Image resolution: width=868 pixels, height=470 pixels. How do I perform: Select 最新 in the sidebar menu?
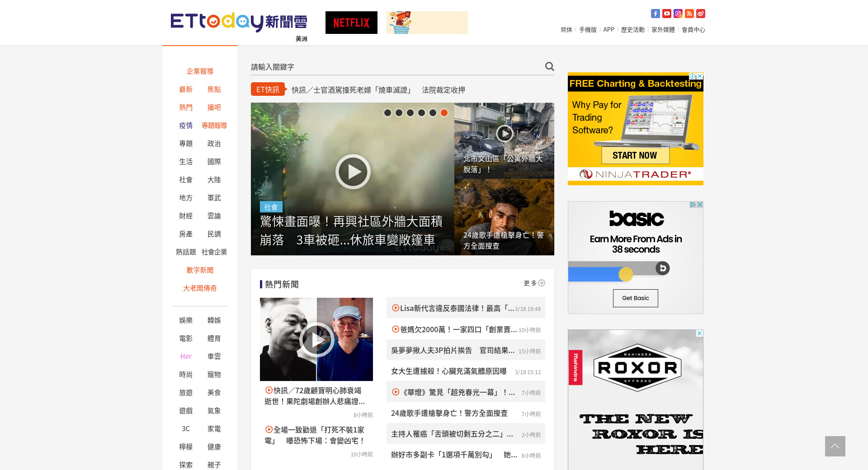(x=186, y=89)
